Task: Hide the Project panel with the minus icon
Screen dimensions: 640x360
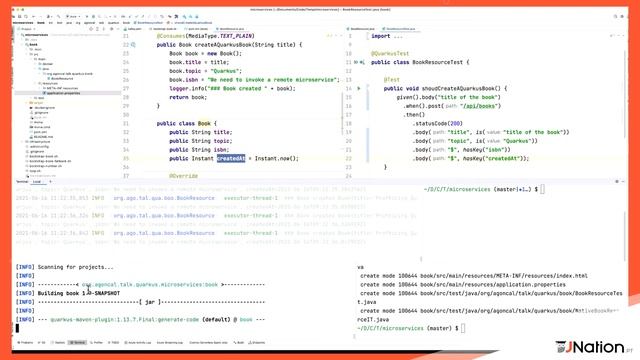Action: pos(118,29)
